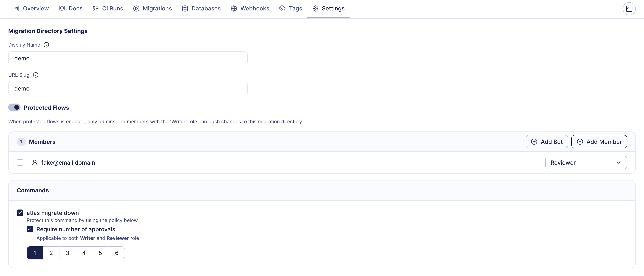
Task: Open the Reviewer role dropdown
Action: 586,163
